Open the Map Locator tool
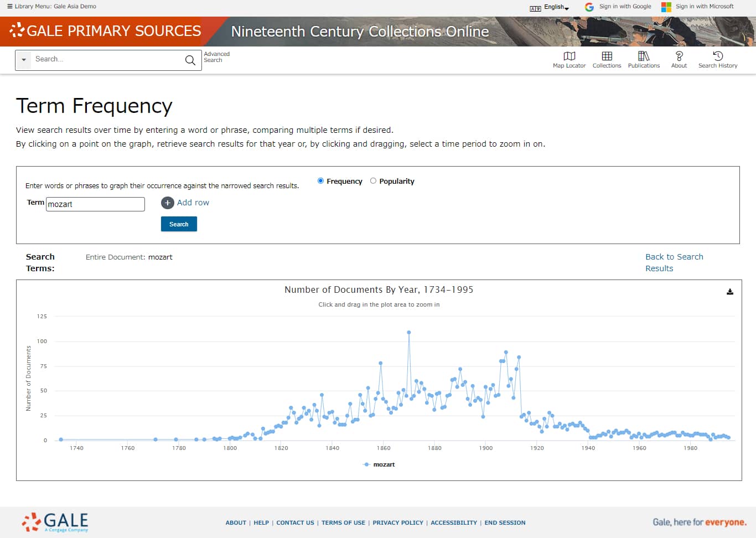The width and height of the screenshot is (756, 538). click(569, 60)
